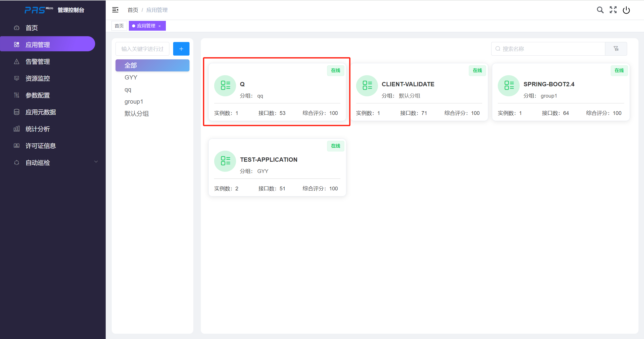Click 首页 breadcrumb link

(x=133, y=10)
